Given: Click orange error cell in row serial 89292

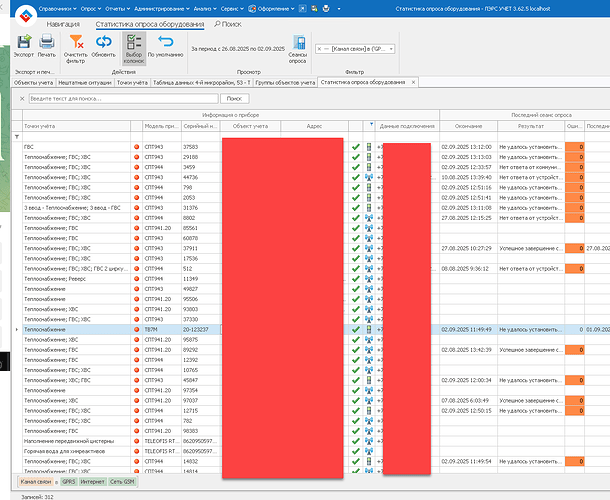Looking at the screenshot, I should [575, 350].
